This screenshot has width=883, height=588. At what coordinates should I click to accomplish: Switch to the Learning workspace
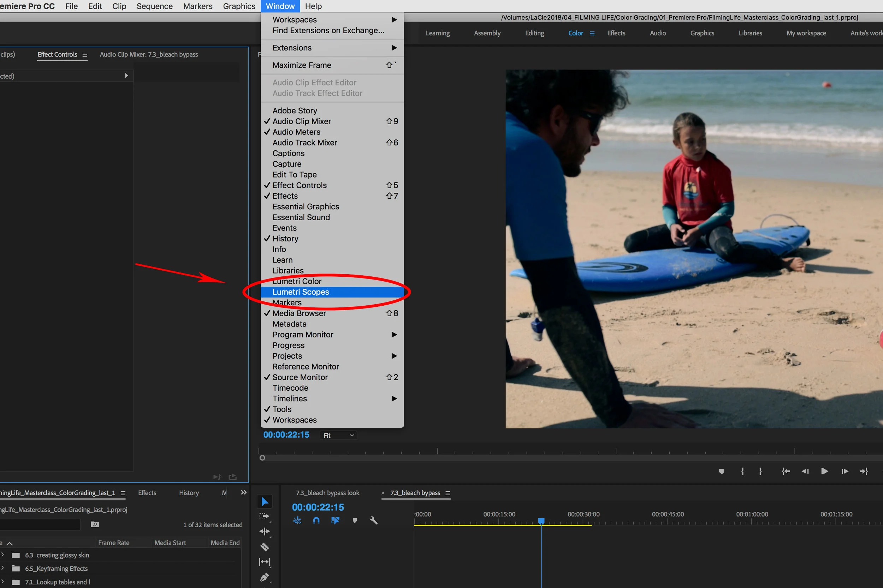[438, 33]
